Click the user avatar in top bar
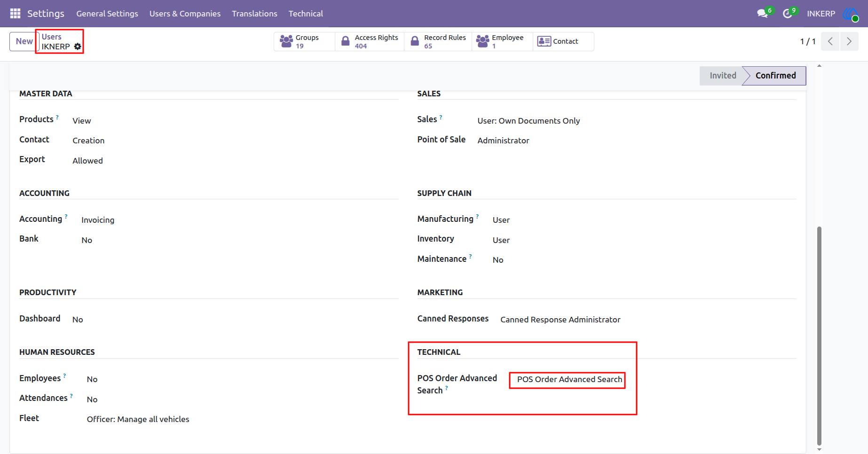 [x=851, y=14]
